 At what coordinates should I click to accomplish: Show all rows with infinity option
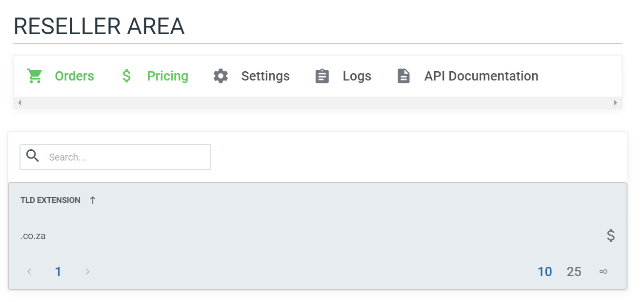[603, 272]
